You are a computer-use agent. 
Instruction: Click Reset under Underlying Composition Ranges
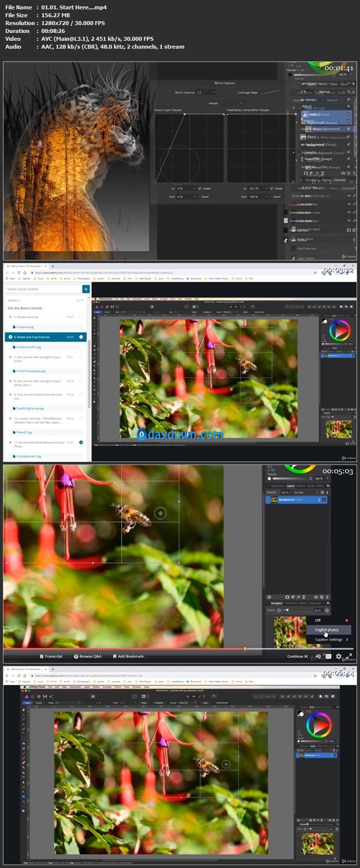(x=277, y=197)
